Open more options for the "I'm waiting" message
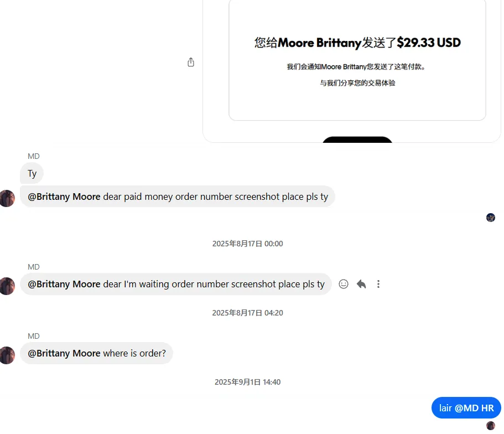 378,284
